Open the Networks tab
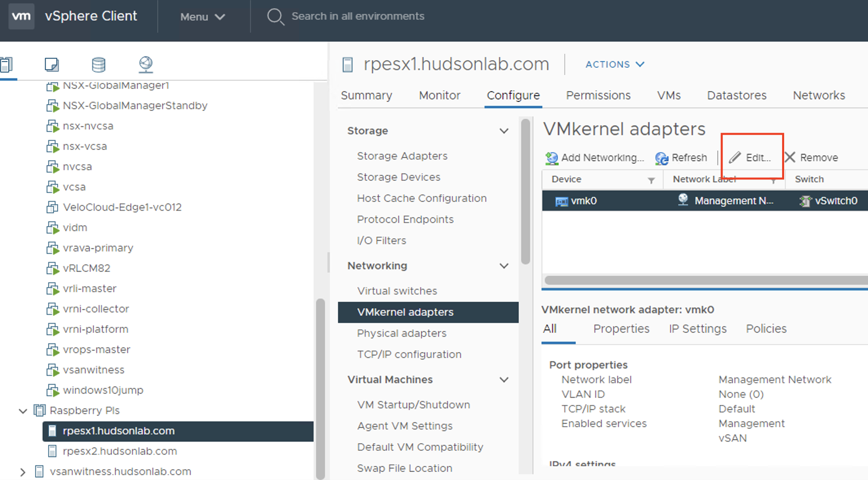868x480 pixels. coord(819,95)
